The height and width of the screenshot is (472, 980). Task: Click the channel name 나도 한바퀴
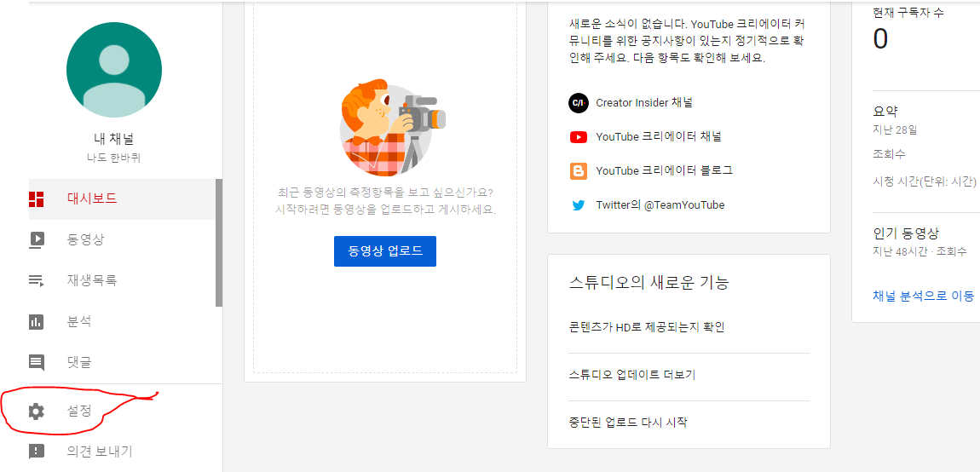[x=113, y=158]
